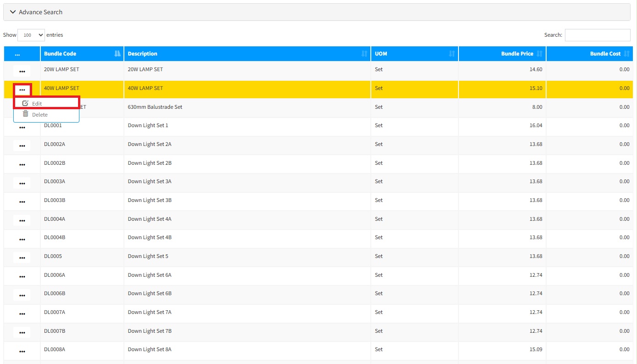The width and height of the screenshot is (637, 364).
Task: Open the actions menu for DL0008A
Action: click(22, 351)
